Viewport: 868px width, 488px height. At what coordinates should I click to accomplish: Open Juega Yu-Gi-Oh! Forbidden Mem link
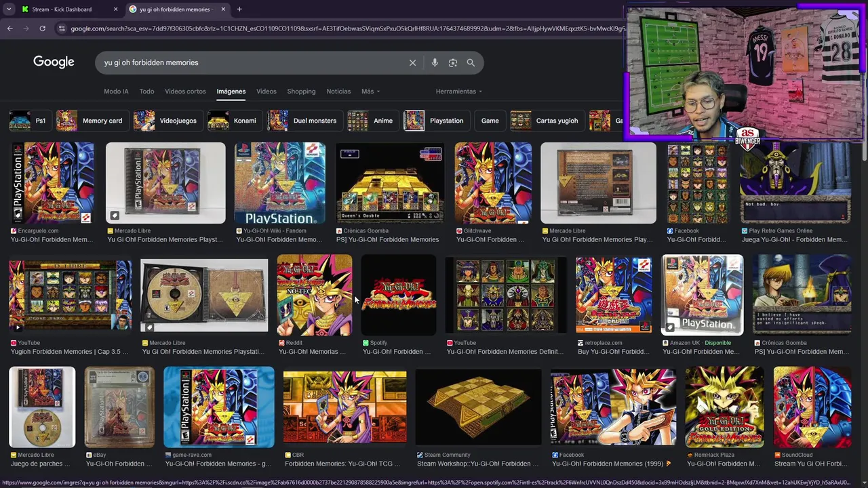[794, 239]
